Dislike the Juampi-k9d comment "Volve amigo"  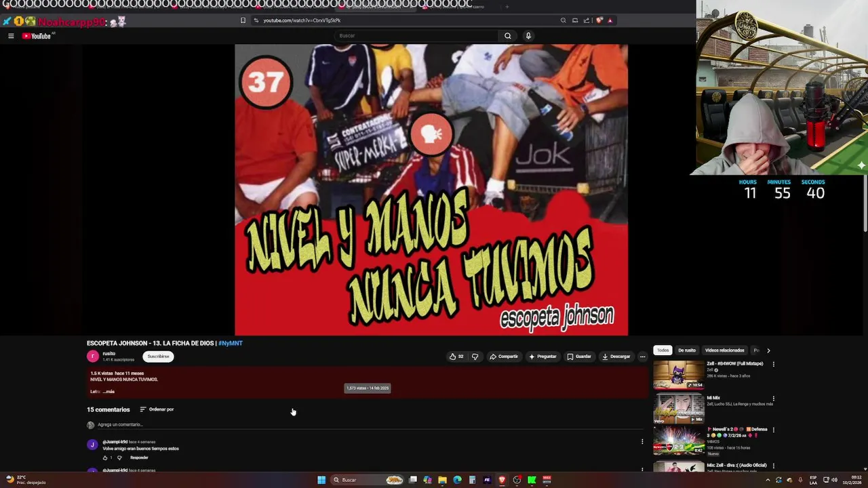pos(119,458)
